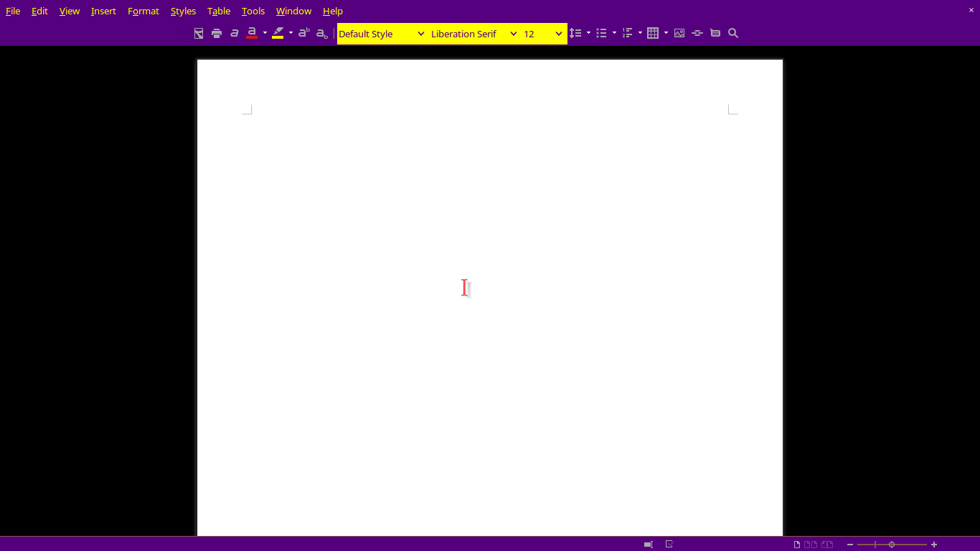Open the Help menu
The height and width of the screenshot is (551, 980).
tap(333, 11)
